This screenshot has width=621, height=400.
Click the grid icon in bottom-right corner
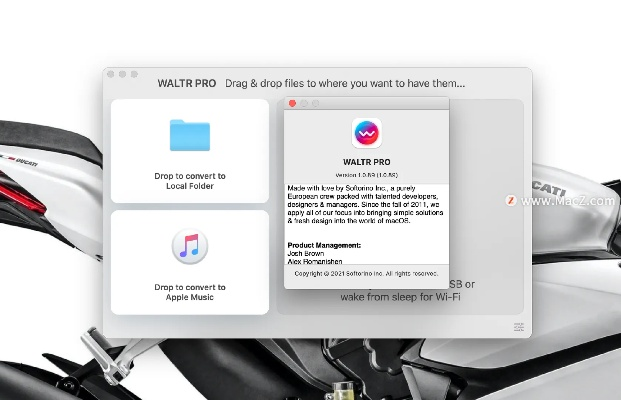pos(519,327)
